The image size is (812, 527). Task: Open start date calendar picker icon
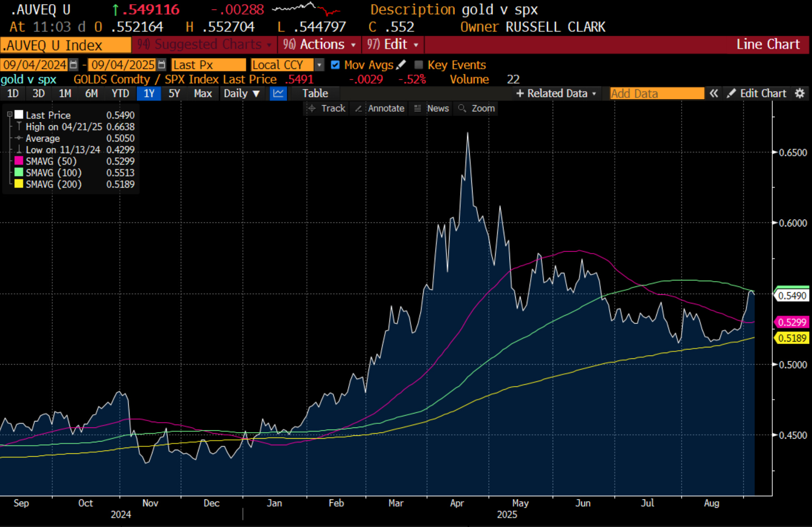pyautogui.click(x=73, y=65)
